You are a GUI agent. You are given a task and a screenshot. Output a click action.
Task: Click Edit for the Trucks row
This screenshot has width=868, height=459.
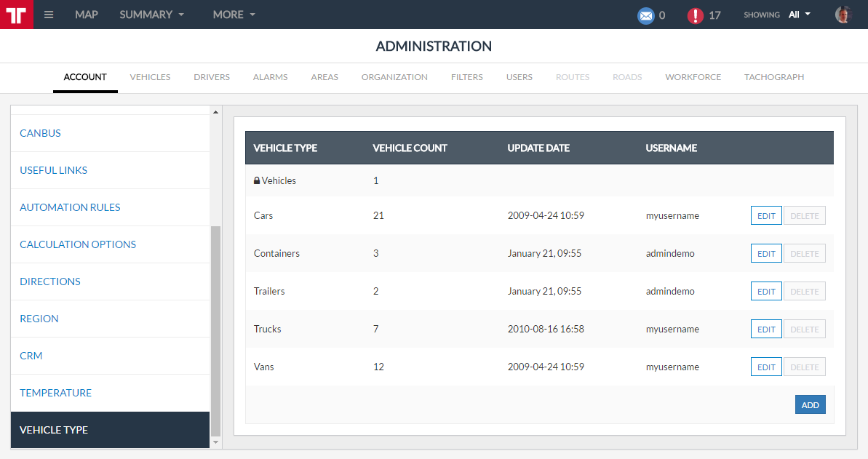tap(766, 330)
